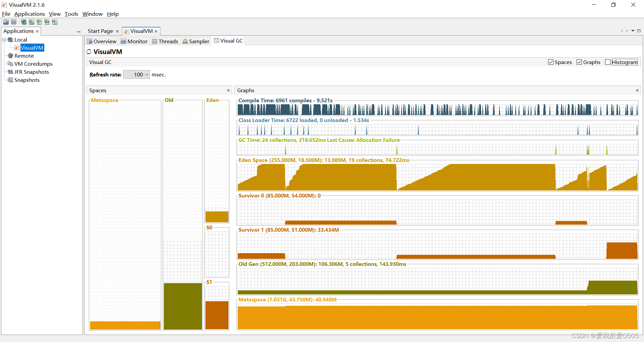This screenshot has width=644, height=342.
Task: Click the Visual GC tab icon
Action: (216, 41)
